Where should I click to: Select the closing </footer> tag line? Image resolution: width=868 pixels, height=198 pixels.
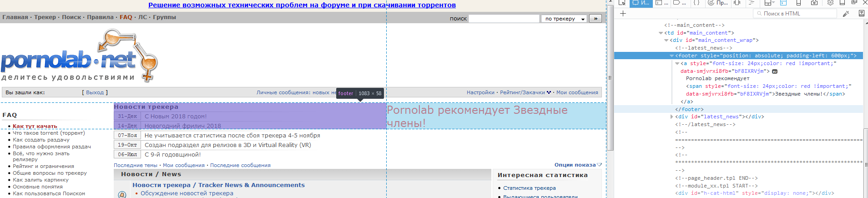click(x=689, y=109)
